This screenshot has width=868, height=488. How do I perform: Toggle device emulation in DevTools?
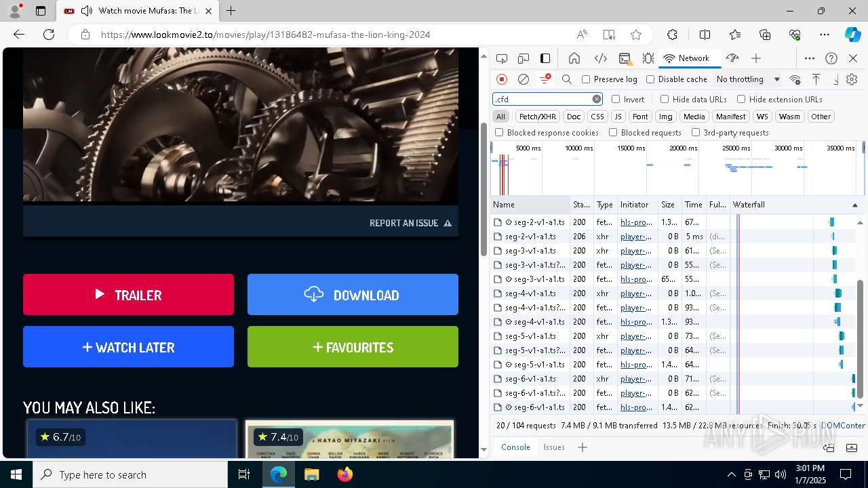[x=524, y=58]
